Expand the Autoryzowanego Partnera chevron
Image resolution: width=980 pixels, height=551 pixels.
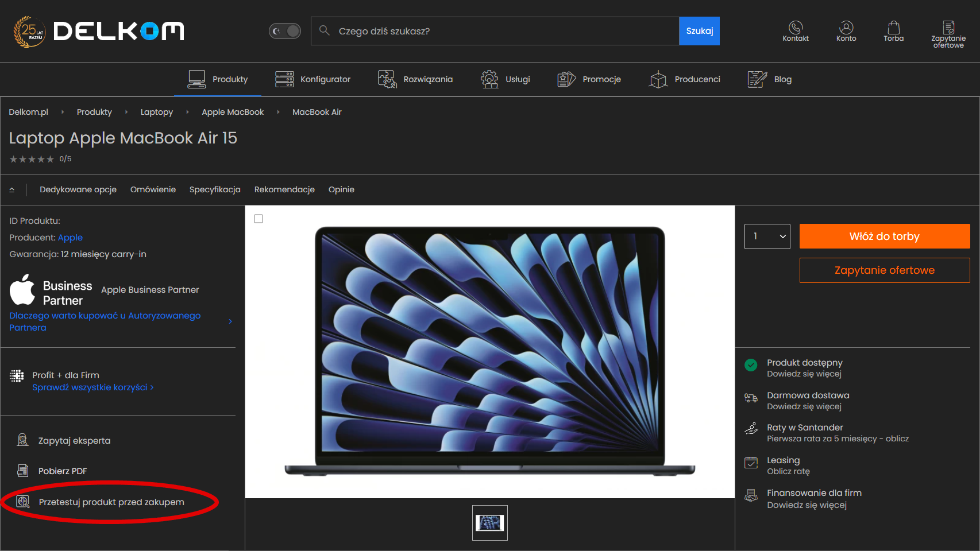point(230,321)
